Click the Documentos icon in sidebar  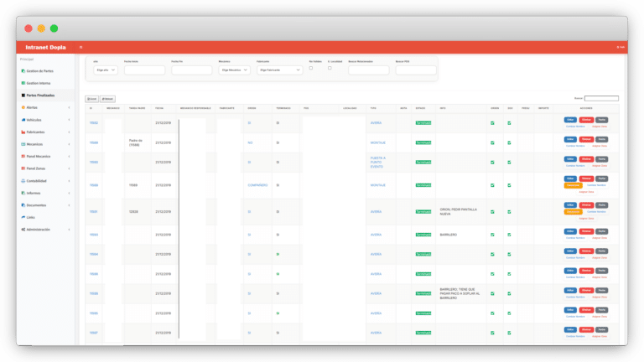23,205
